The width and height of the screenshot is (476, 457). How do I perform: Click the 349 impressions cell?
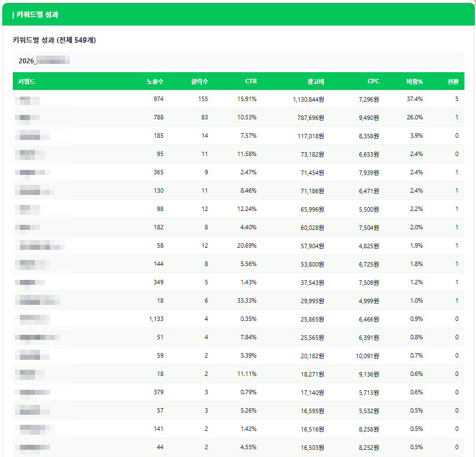(159, 282)
